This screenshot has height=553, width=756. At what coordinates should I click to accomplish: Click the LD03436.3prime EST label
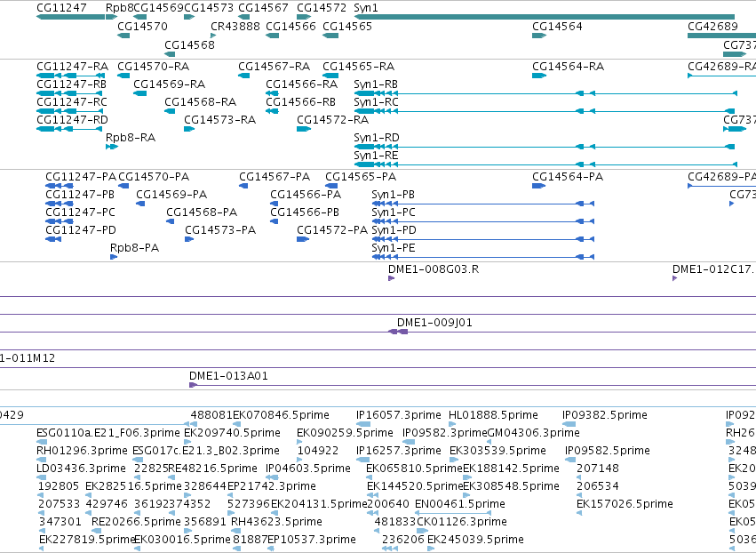point(82,469)
